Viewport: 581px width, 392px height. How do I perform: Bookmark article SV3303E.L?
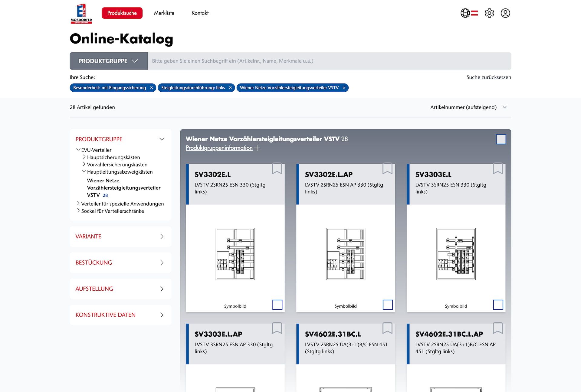[498, 168]
